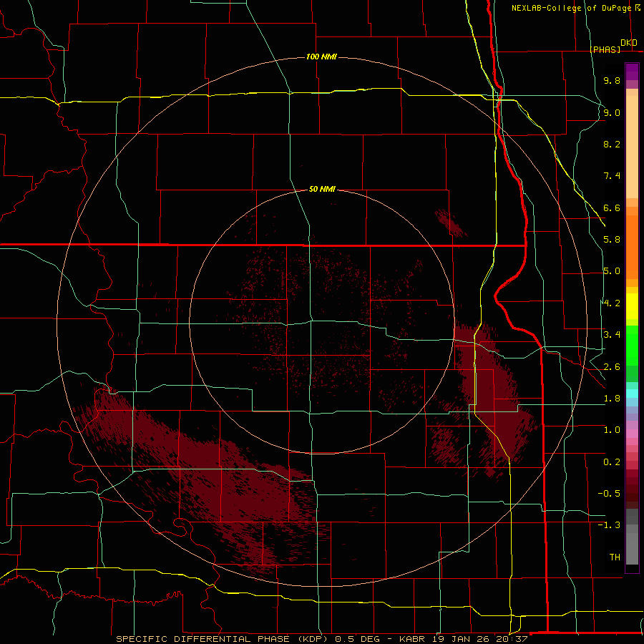Click the [PHAS] legend header
This screenshot has height=644, width=644.
605,49
